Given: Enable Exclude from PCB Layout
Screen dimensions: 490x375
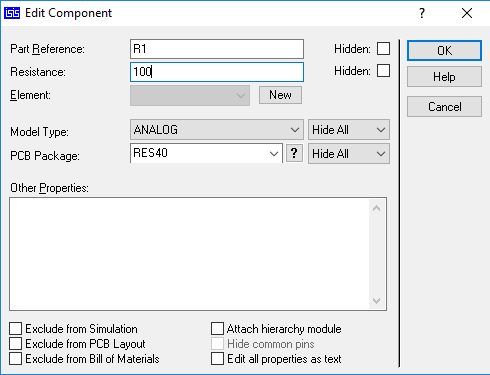Looking at the screenshot, I should [x=16, y=344].
